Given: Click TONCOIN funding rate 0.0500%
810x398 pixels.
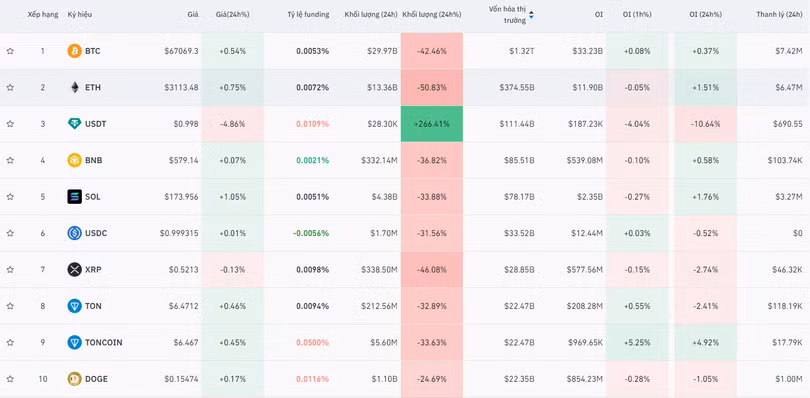Looking at the screenshot, I should click(313, 342).
